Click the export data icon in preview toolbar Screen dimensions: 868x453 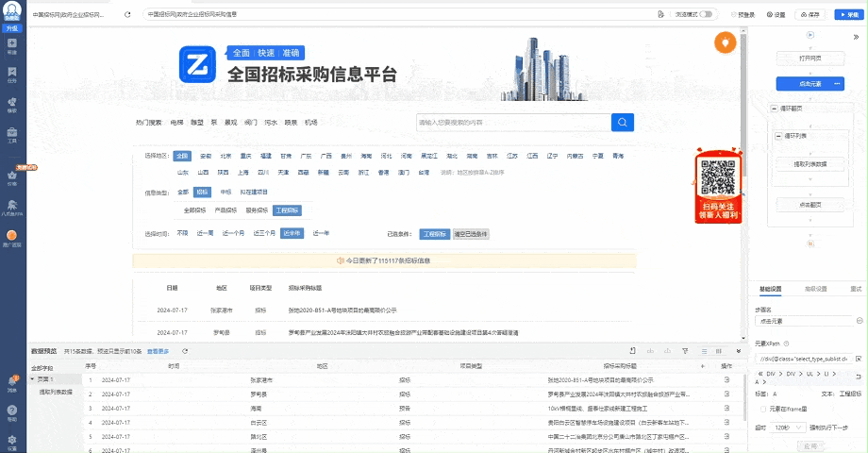coord(633,351)
